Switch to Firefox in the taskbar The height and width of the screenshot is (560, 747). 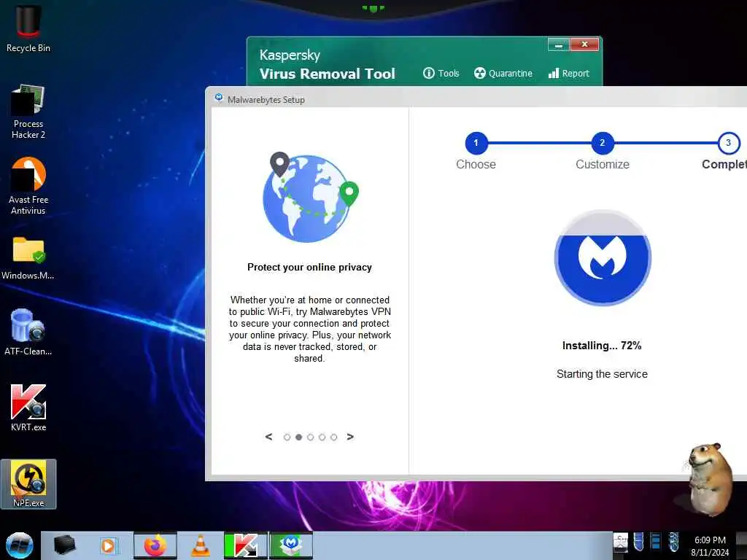click(155, 545)
